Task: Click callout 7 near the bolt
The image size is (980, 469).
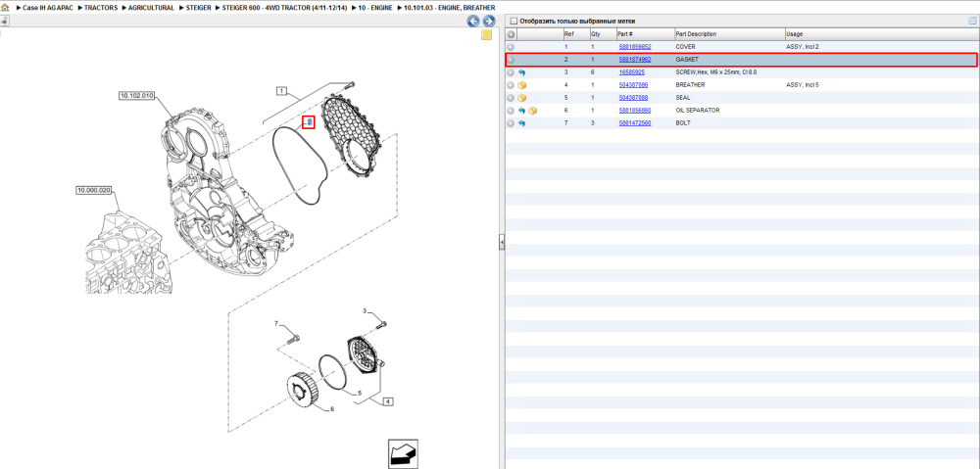Action: 275,323
